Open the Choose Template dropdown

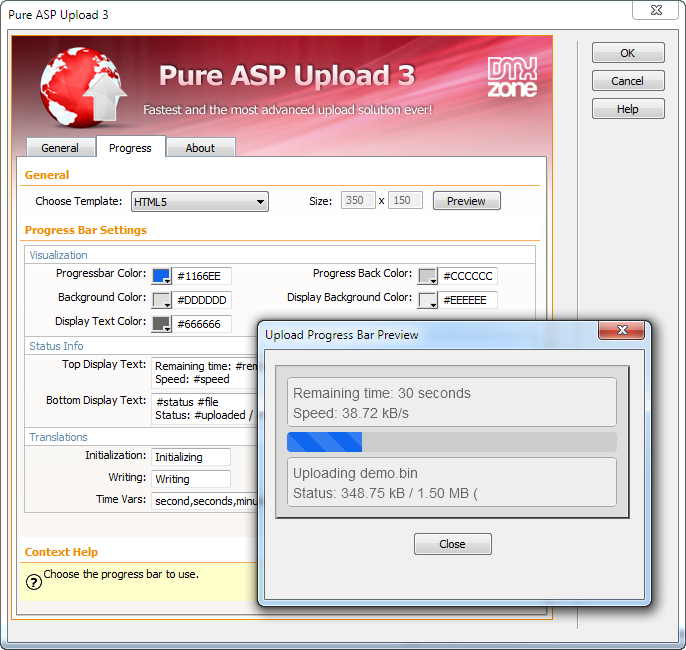[200, 202]
